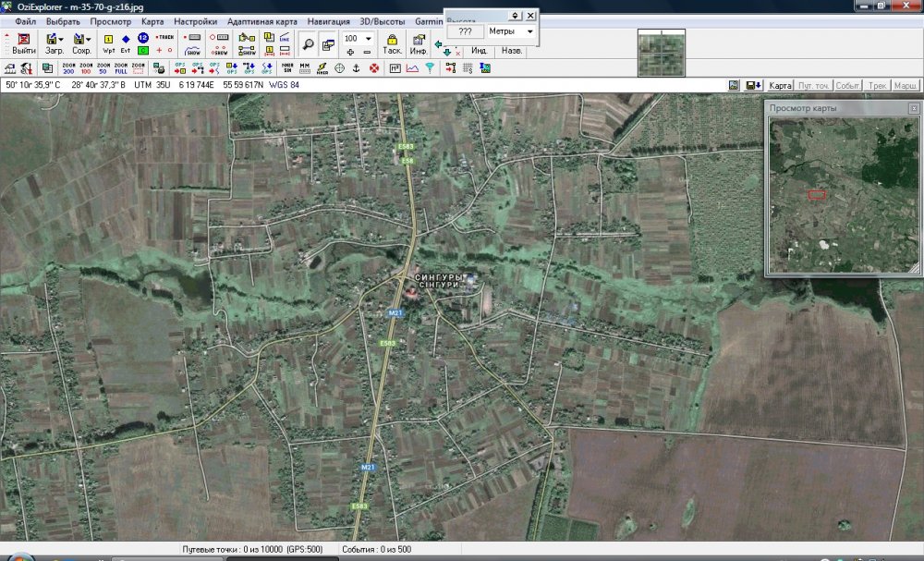The image size is (924, 561).
Task: Open the 3D/Высоты menu
Action: (383, 21)
